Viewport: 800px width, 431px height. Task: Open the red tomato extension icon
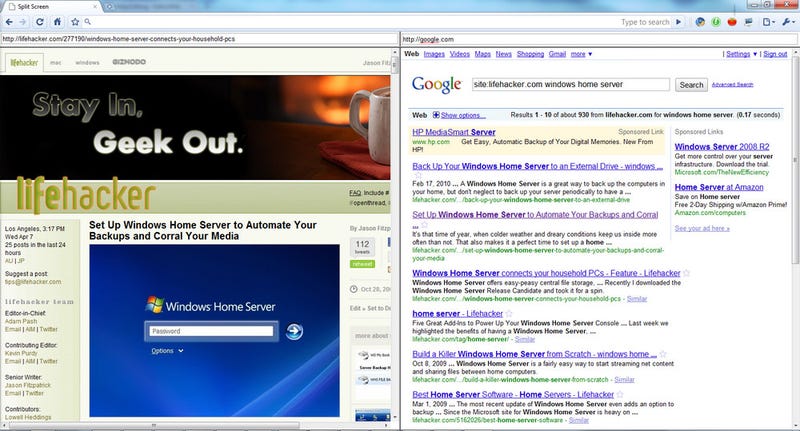point(732,22)
